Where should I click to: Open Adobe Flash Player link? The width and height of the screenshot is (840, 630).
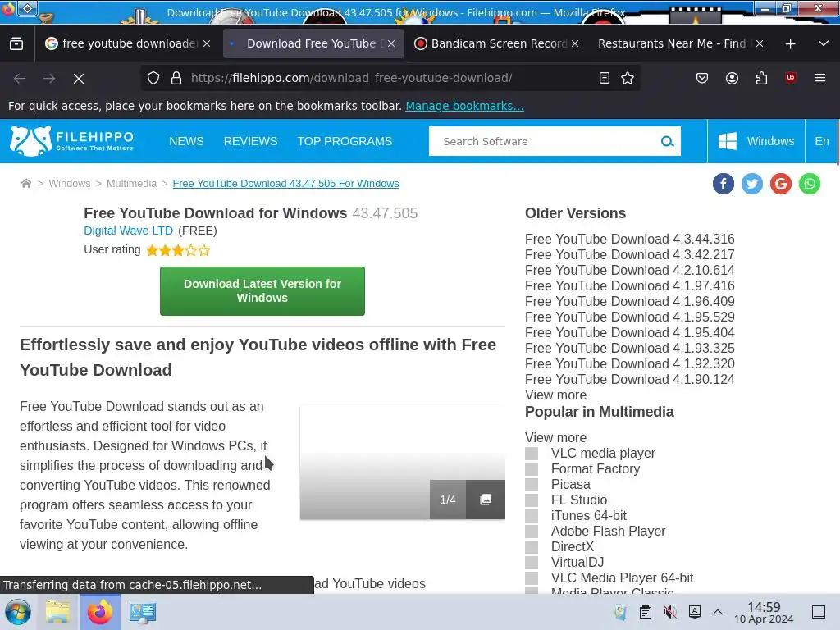tap(608, 531)
